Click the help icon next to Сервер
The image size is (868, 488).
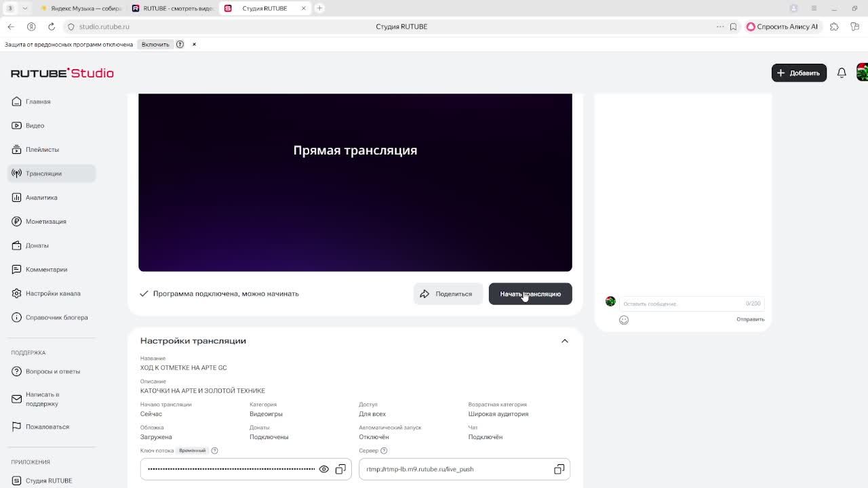[x=384, y=451]
